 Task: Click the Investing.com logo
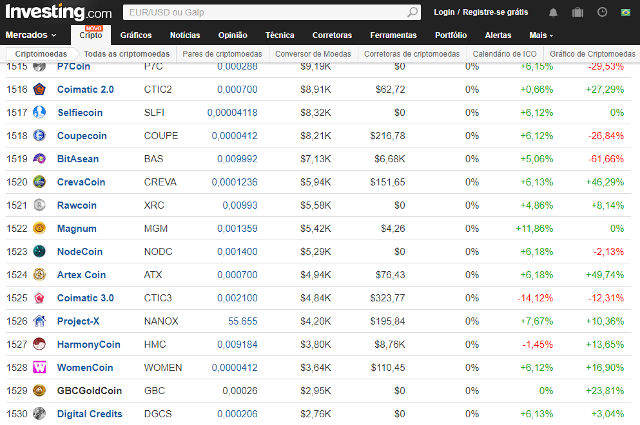click(x=58, y=12)
